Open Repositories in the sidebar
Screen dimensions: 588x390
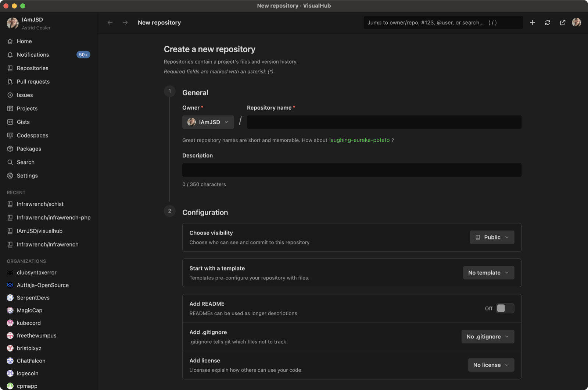pos(49,68)
